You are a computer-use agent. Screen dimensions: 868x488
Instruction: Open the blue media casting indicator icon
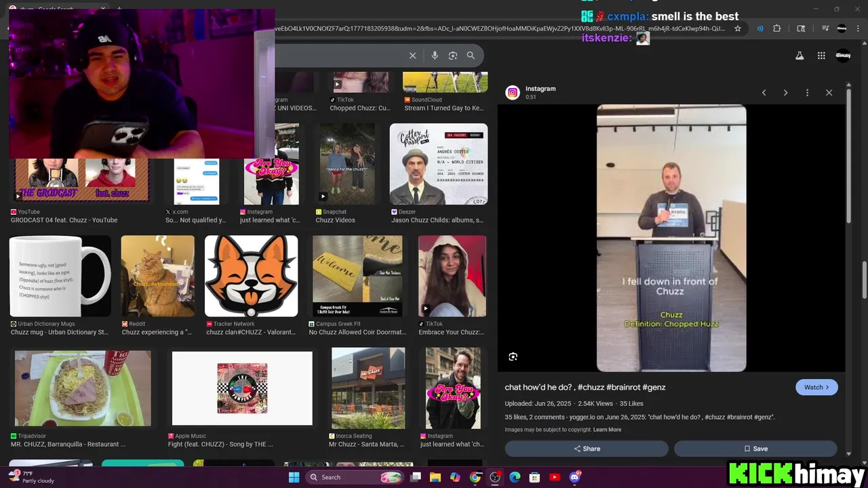[x=759, y=28]
